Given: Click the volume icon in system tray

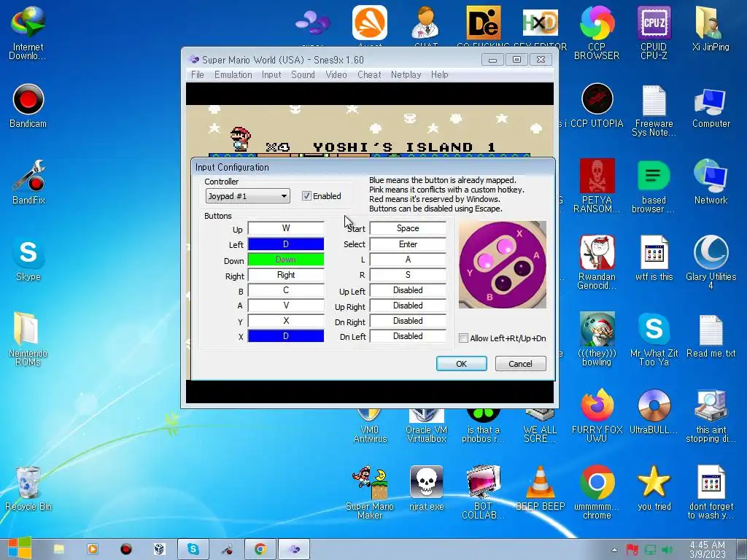Looking at the screenshot, I should point(667,550).
